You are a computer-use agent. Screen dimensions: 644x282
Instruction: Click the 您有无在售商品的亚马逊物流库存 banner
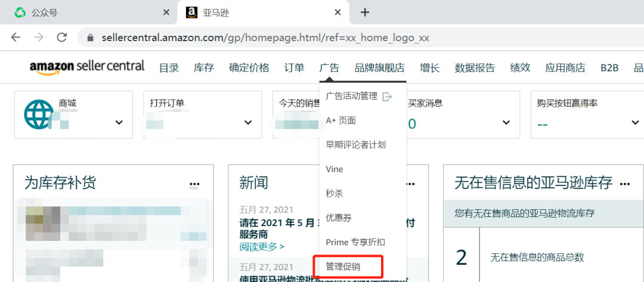pyautogui.click(x=544, y=213)
